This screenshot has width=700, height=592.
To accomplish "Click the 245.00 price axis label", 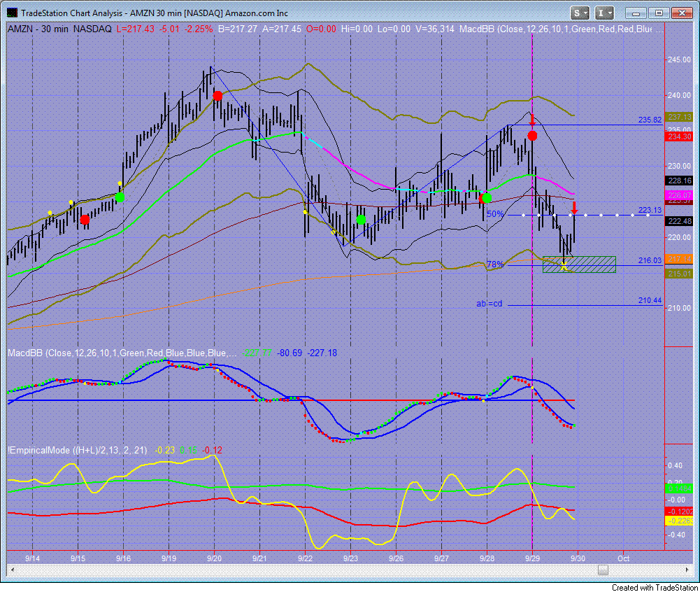I will click(679, 60).
